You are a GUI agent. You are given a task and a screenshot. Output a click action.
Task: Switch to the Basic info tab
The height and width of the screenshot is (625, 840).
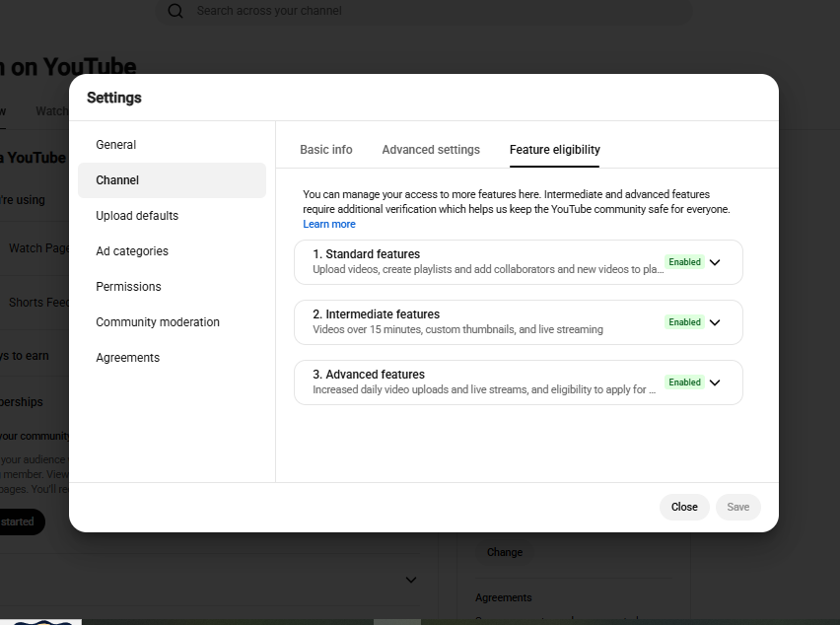(x=325, y=150)
